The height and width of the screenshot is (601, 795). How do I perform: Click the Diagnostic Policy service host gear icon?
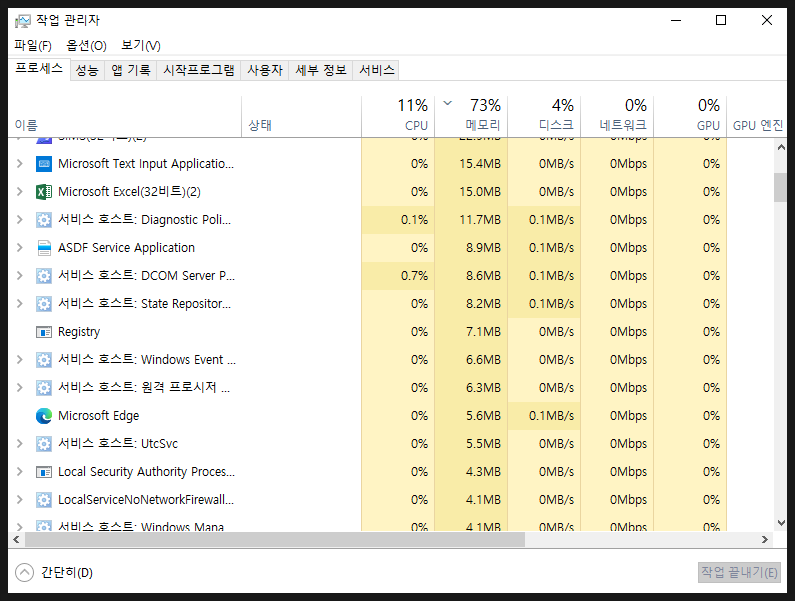pyautogui.click(x=44, y=220)
